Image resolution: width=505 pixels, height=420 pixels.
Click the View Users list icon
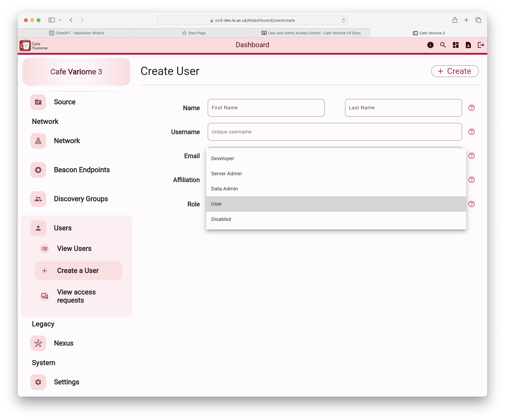tap(45, 249)
